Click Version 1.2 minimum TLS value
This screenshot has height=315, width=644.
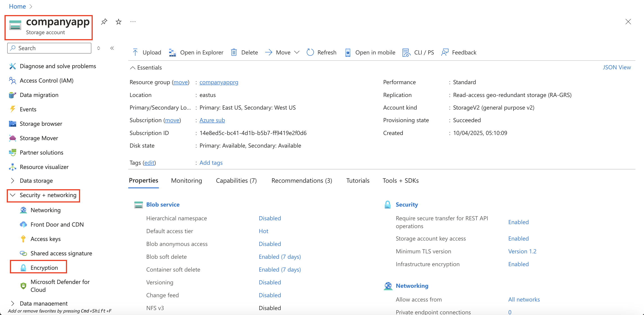pos(522,251)
